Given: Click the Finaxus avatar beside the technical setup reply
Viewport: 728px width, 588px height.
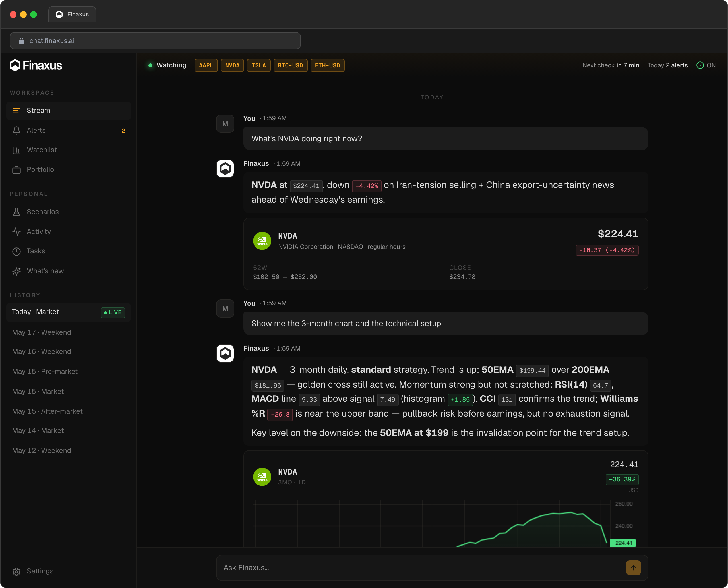Looking at the screenshot, I should pyautogui.click(x=225, y=353).
